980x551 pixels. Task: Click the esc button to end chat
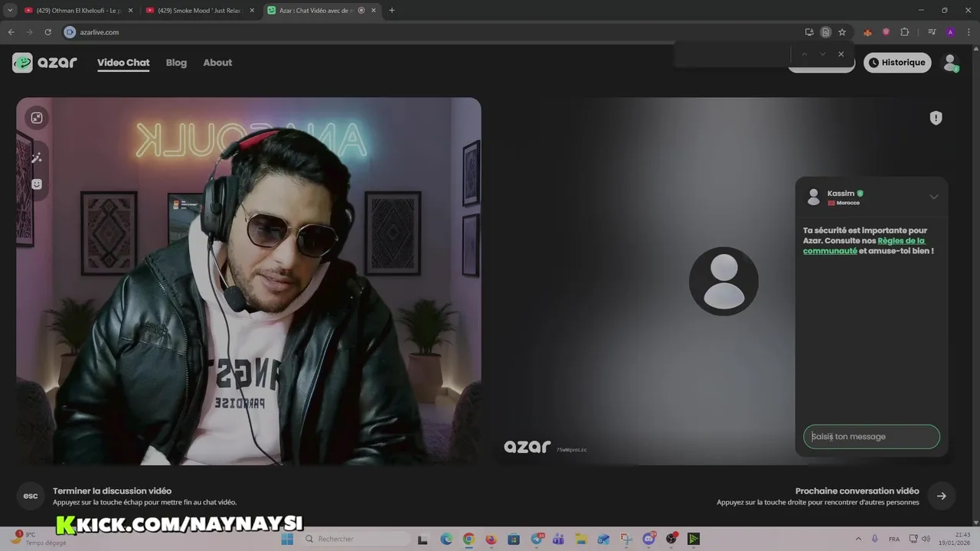click(x=31, y=496)
